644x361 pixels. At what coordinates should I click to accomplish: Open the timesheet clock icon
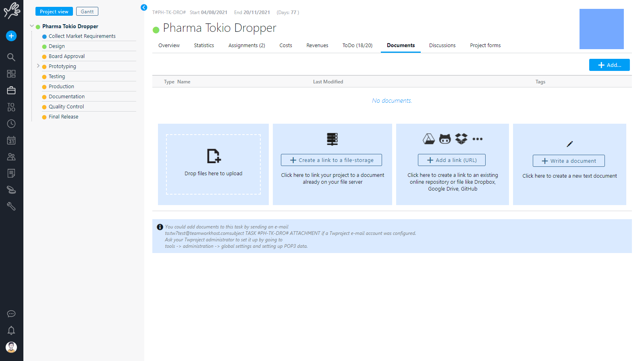[x=11, y=124]
